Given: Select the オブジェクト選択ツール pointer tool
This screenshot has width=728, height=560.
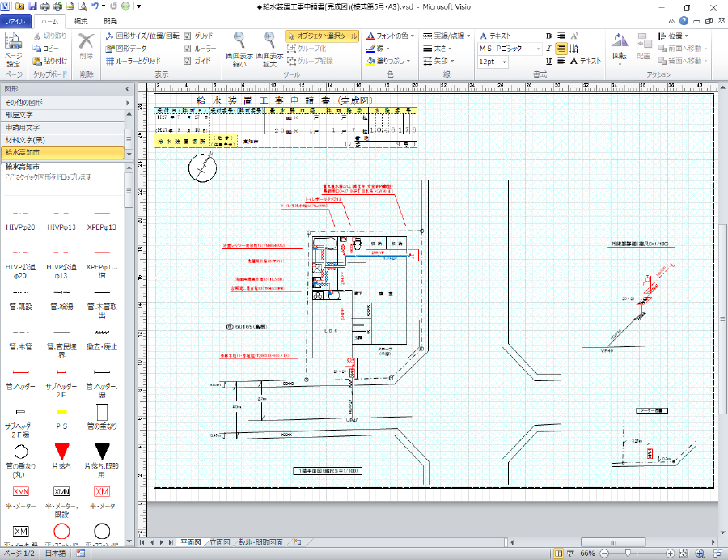Looking at the screenshot, I should coord(321,36).
